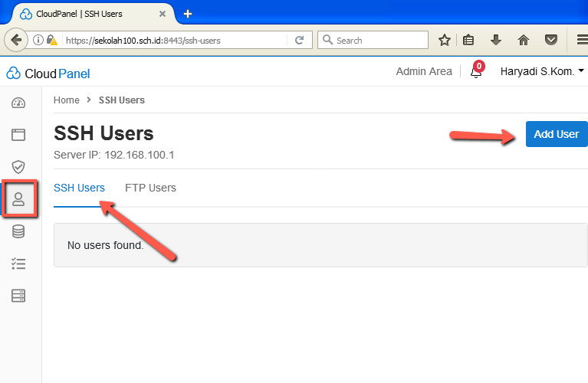Click the Admin Area link
588x383 pixels.
424,71
